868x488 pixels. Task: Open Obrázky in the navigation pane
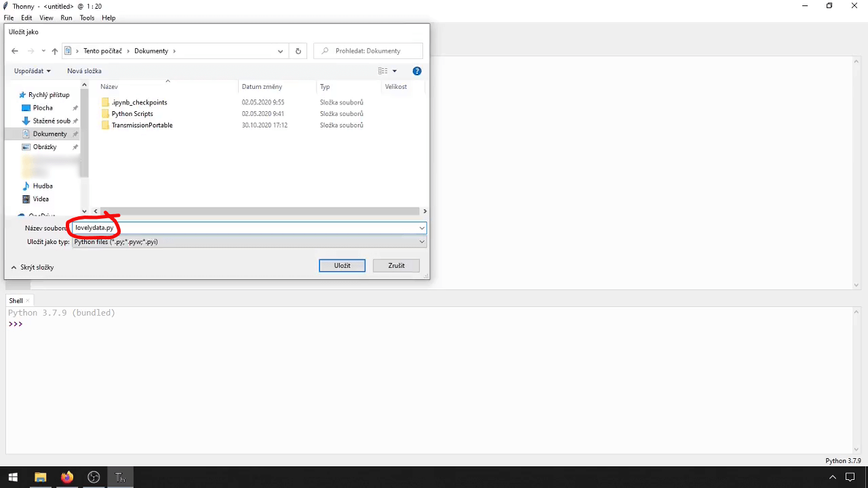pos(45,147)
